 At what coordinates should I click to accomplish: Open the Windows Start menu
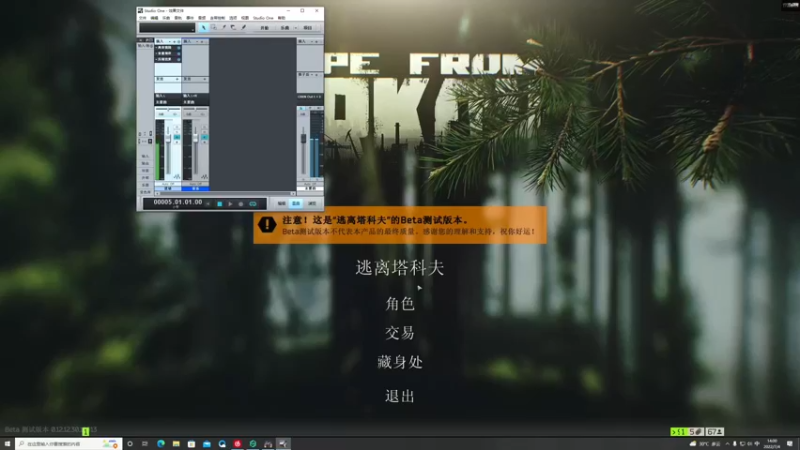click(x=7, y=444)
